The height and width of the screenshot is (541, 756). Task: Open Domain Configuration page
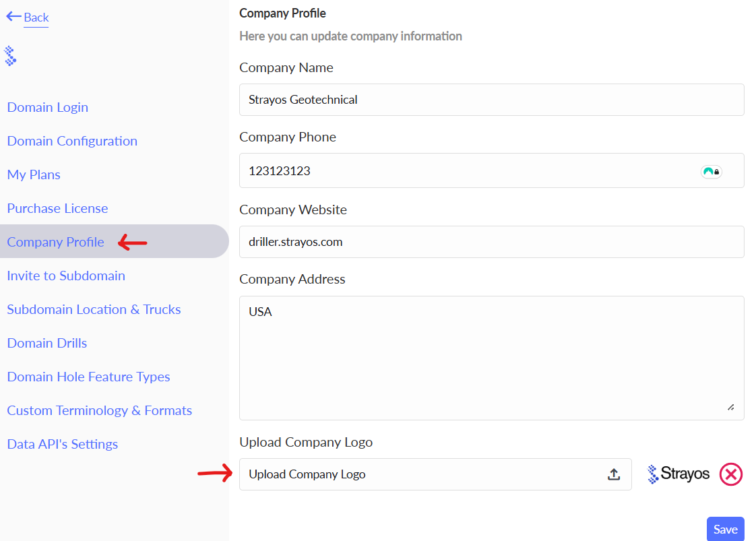pyautogui.click(x=72, y=141)
